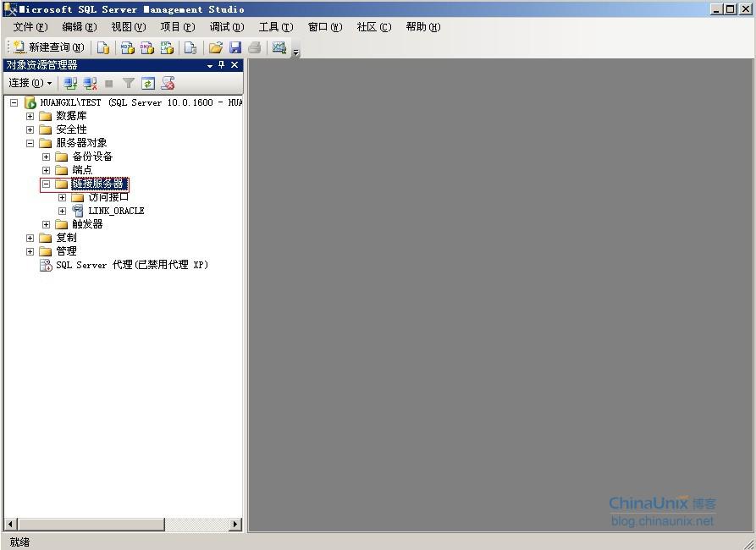This screenshot has height=550, width=756.
Task: Collapse the HUANGXL\TEST server node
Action: point(14,102)
